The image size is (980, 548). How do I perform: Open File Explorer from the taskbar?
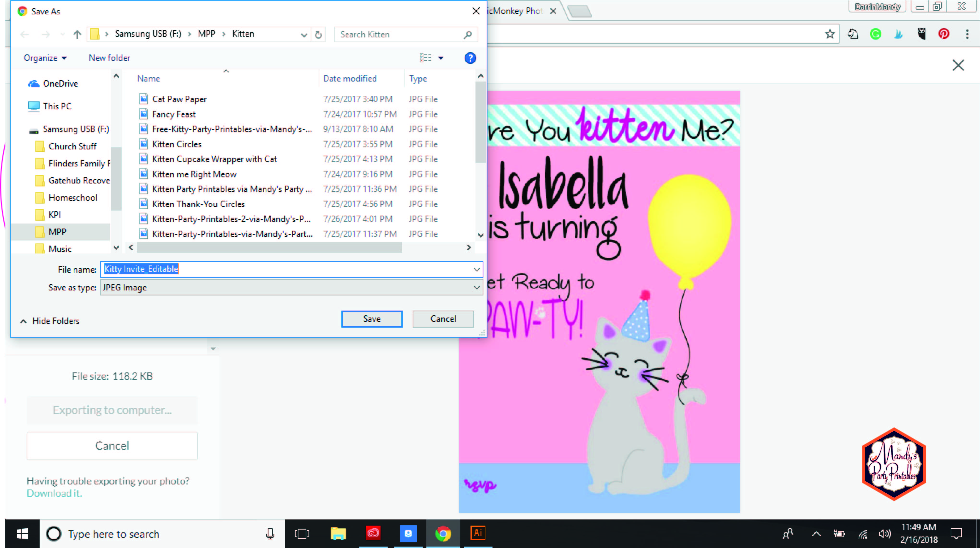click(x=338, y=533)
